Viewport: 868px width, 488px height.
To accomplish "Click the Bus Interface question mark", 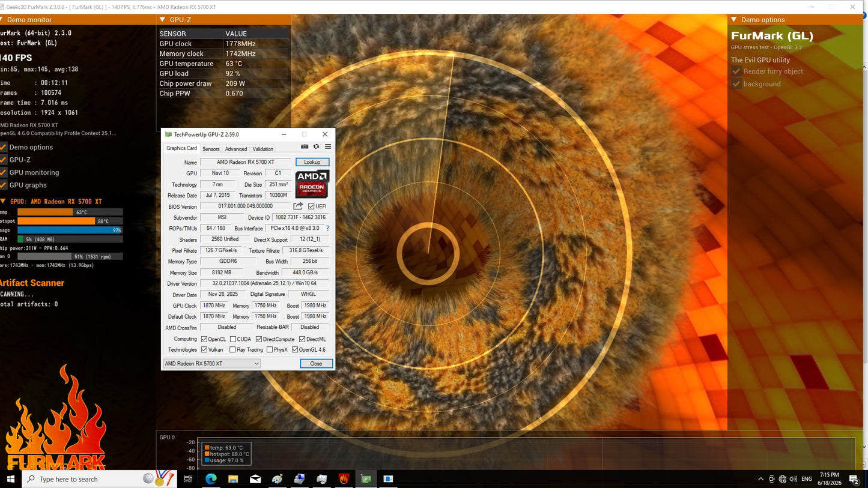I will pos(327,229).
